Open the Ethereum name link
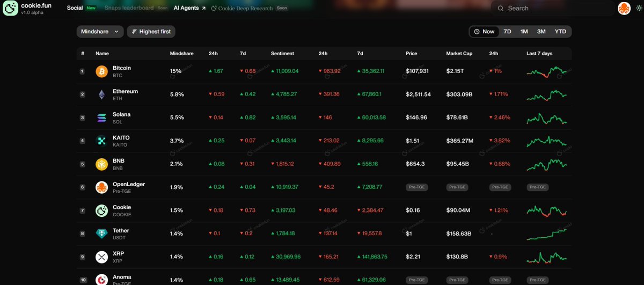The height and width of the screenshot is (285, 644). [125, 91]
